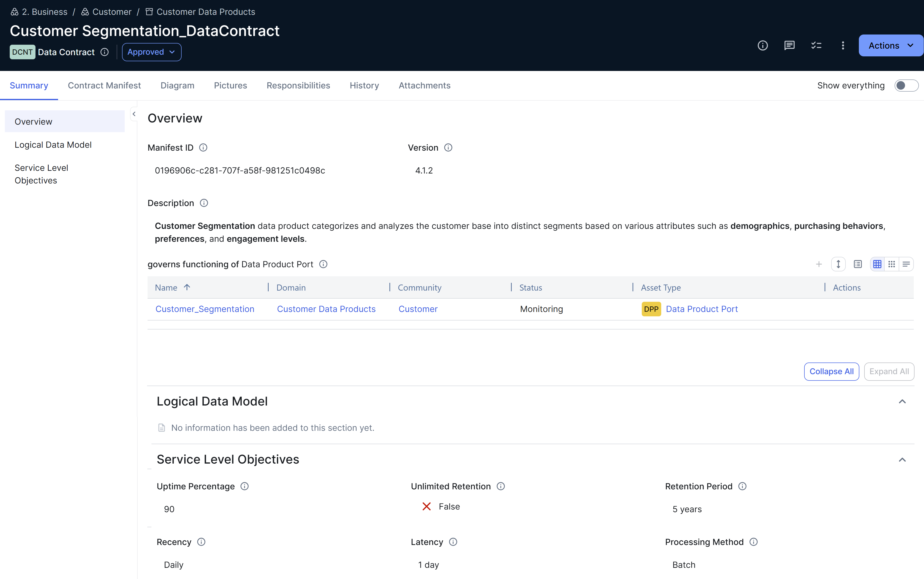Select Overview in the sidebar
Viewport: 924px width, 579px height.
[65, 121]
